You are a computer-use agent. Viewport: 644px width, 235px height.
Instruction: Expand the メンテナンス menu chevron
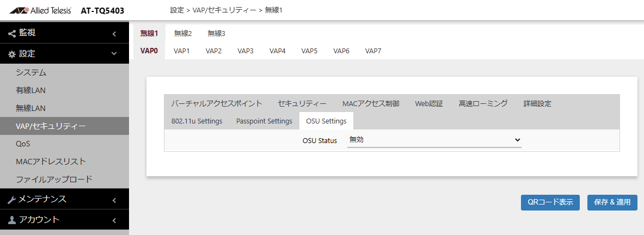click(x=114, y=200)
